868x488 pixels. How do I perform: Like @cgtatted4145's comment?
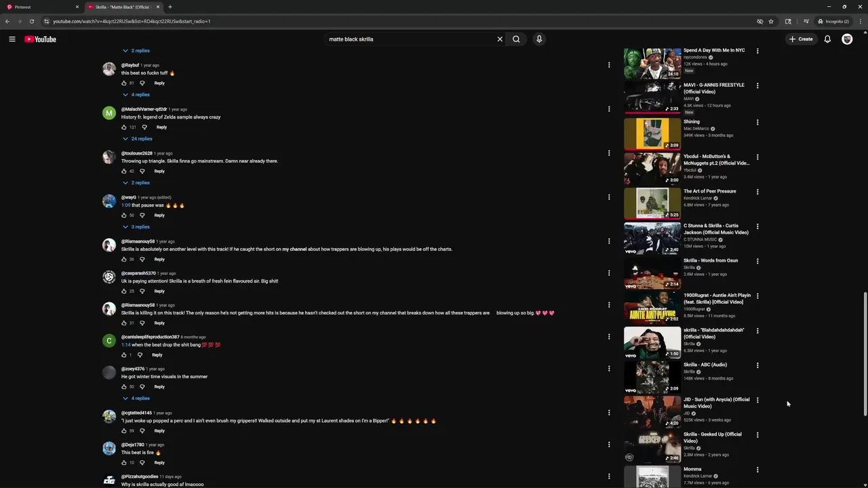click(124, 430)
